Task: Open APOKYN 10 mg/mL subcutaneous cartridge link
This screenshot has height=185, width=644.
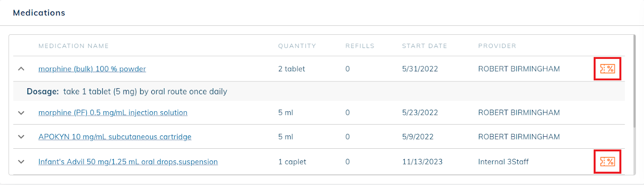Action: [x=115, y=137]
